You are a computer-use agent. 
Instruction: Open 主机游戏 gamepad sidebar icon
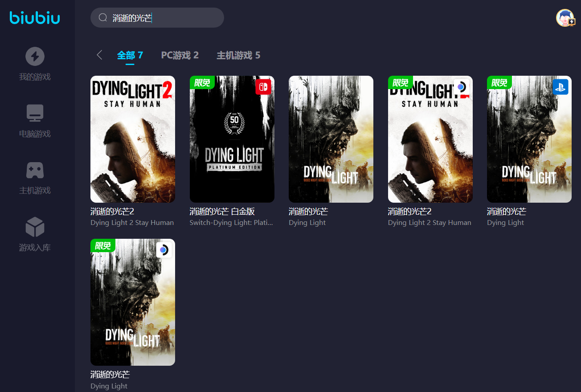tap(35, 170)
